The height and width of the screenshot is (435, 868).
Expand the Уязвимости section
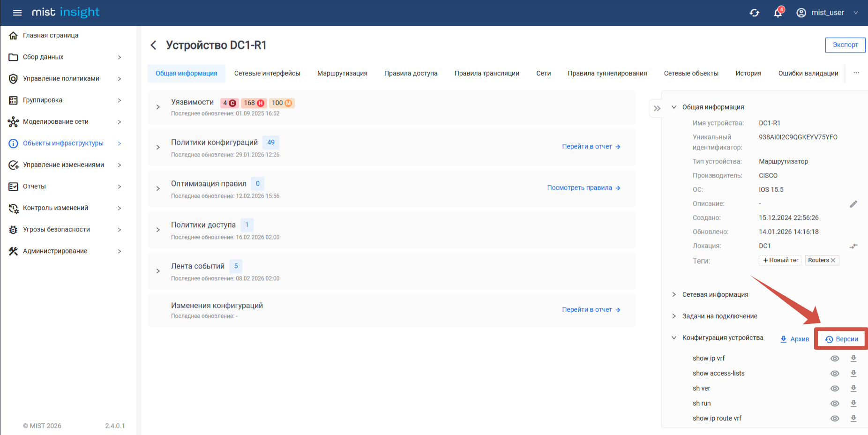click(158, 107)
